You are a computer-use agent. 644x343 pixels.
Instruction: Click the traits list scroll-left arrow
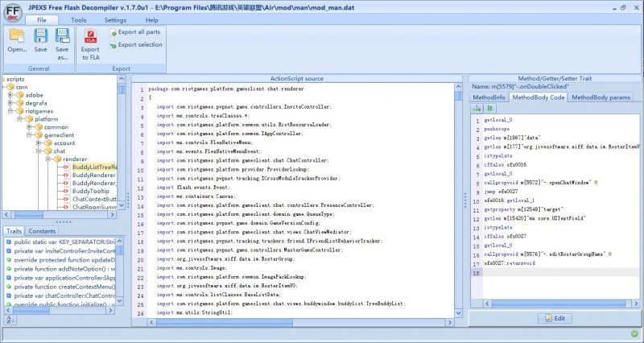(8, 311)
